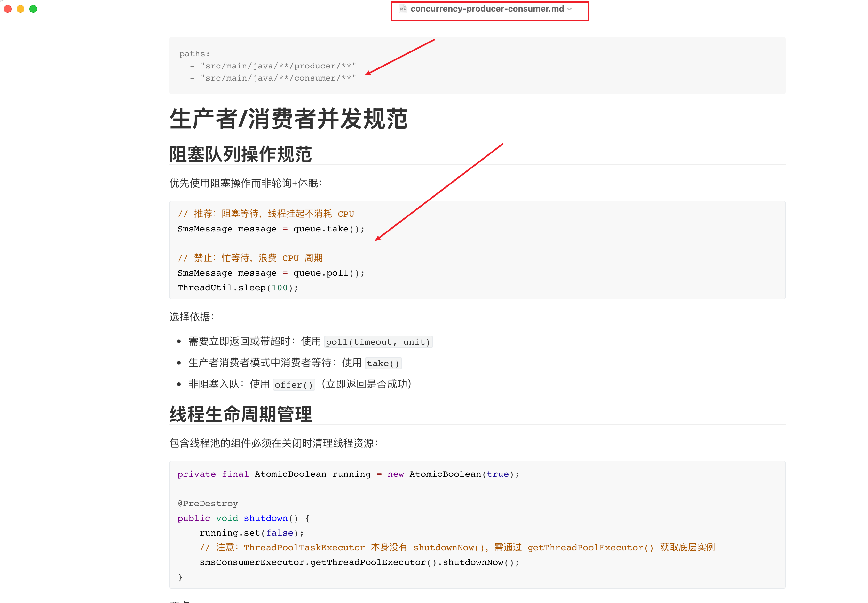Click the red close window button
868x603 pixels.
pos(8,9)
